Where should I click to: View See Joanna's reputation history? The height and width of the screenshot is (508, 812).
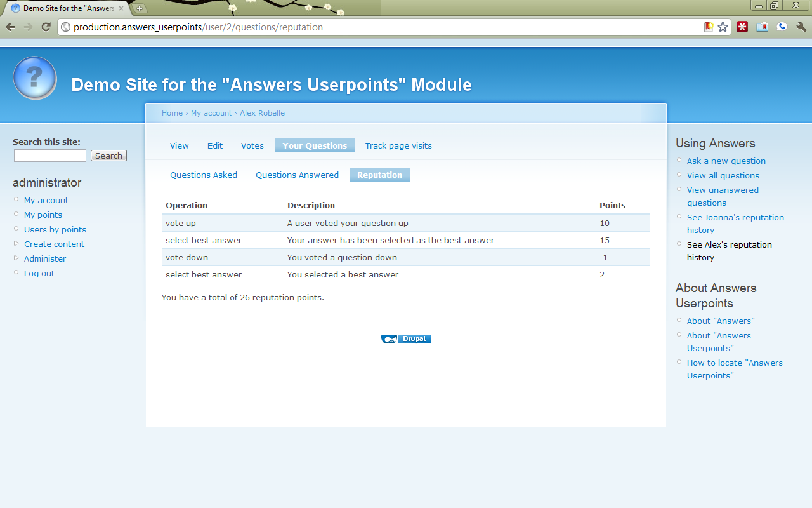tap(735, 224)
